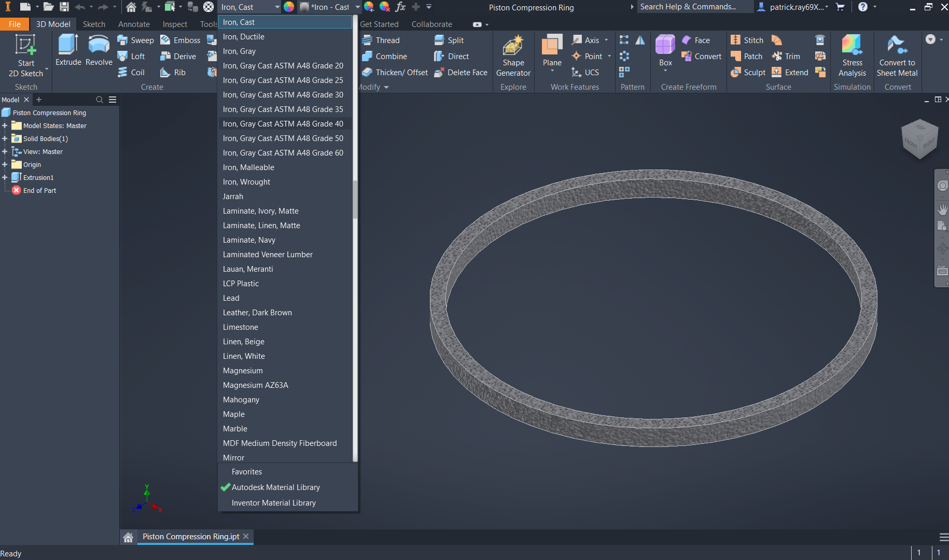Choose Favorites material list

click(246, 472)
